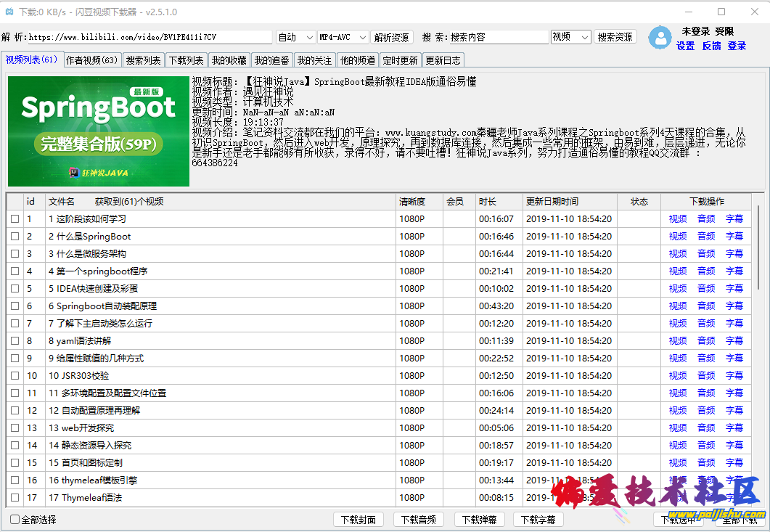This screenshot has width=770, height=532.
Task: Open the 视频 search type dropdown
Action: pyautogui.click(x=570, y=36)
